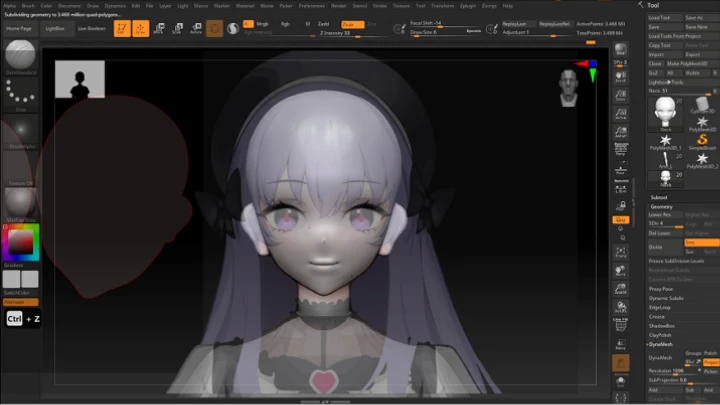The width and height of the screenshot is (720, 405).
Task: Open the Zplugin menu
Action: click(x=467, y=6)
